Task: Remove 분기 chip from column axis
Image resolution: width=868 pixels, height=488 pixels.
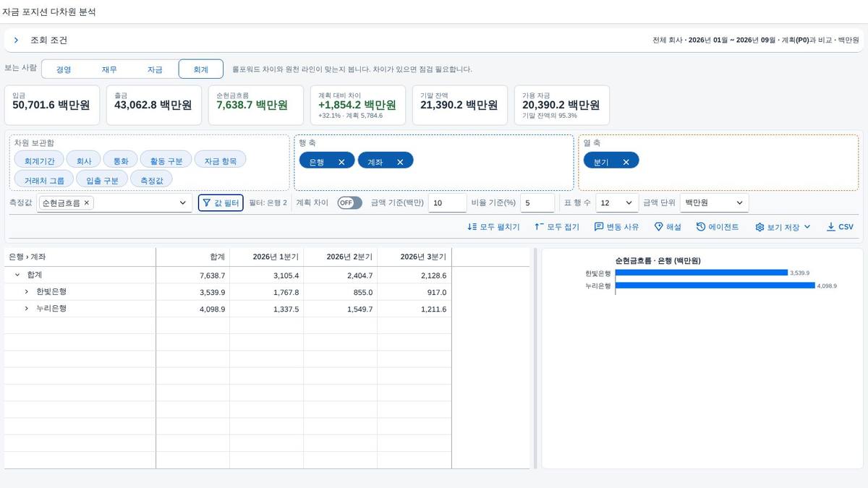Action: pyautogui.click(x=626, y=162)
